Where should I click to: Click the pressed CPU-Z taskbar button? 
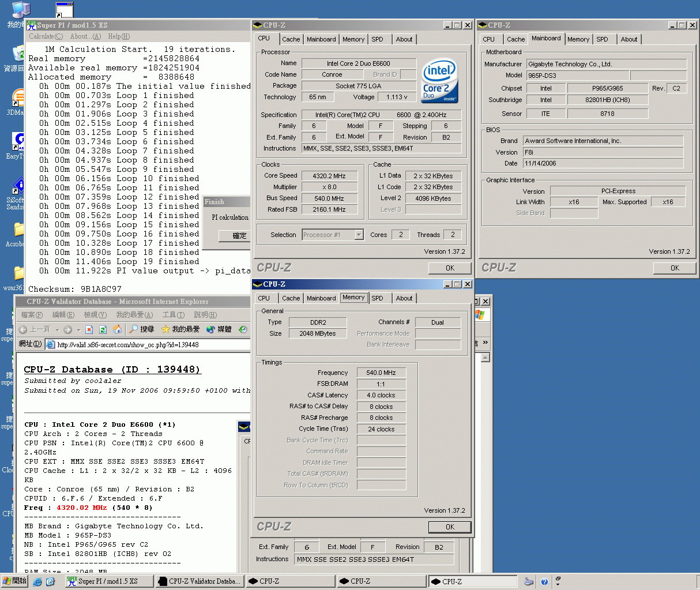[x=474, y=581]
